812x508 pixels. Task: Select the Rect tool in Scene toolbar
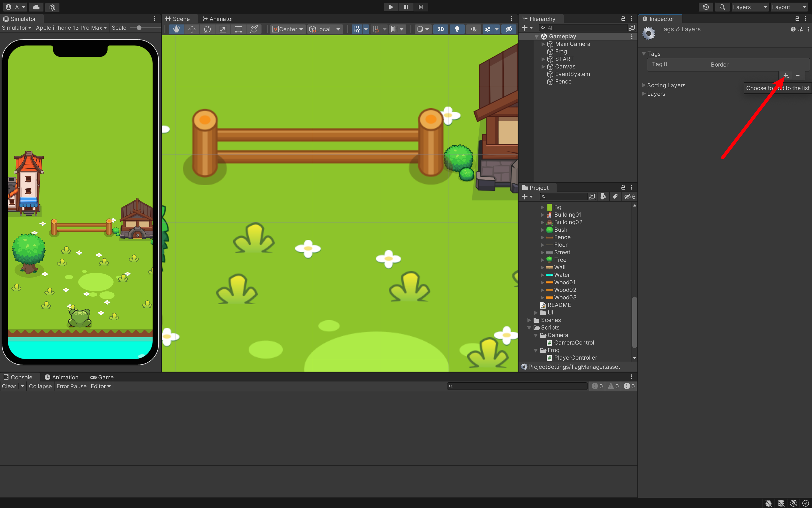pyautogui.click(x=238, y=29)
